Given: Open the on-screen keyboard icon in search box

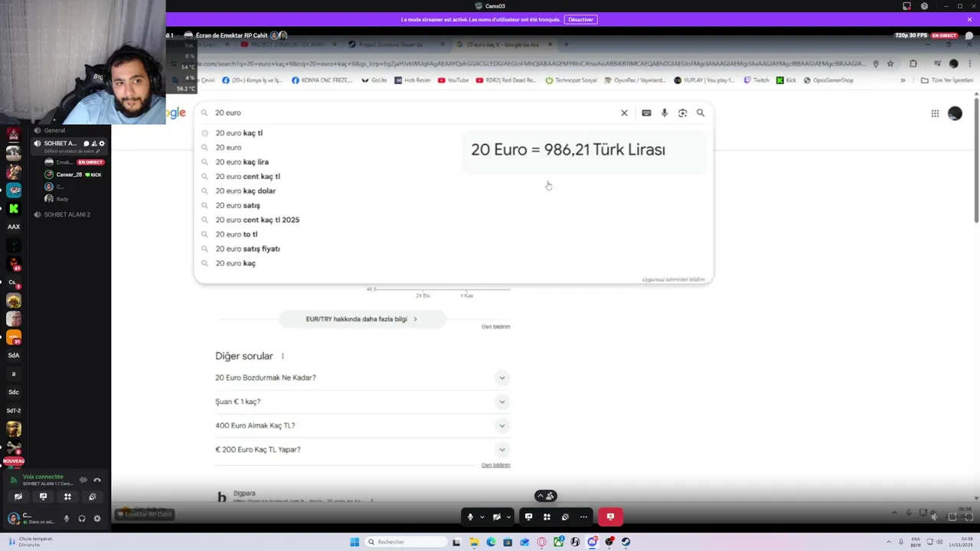Looking at the screenshot, I should [x=646, y=112].
